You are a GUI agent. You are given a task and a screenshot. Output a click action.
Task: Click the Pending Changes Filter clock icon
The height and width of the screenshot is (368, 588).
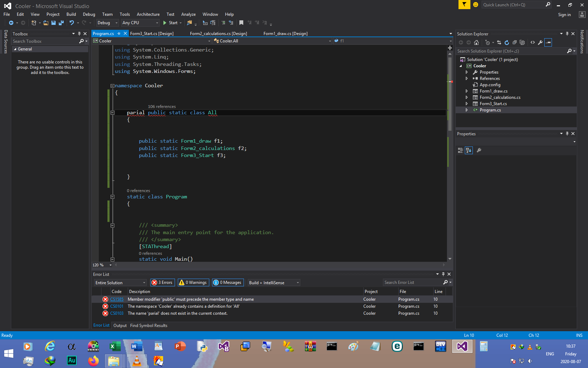pyautogui.click(x=488, y=42)
